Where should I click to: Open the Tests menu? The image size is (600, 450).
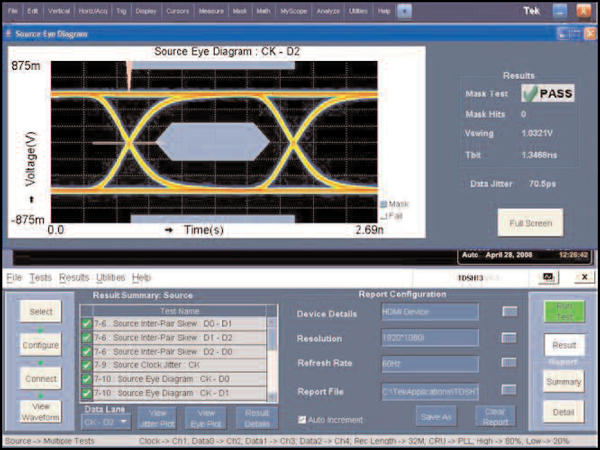click(40, 277)
